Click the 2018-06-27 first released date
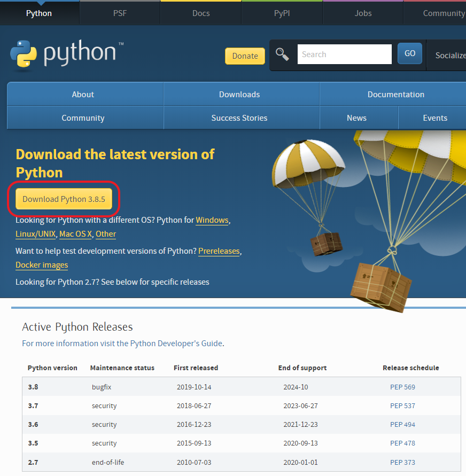The image size is (466, 476). coord(194,405)
